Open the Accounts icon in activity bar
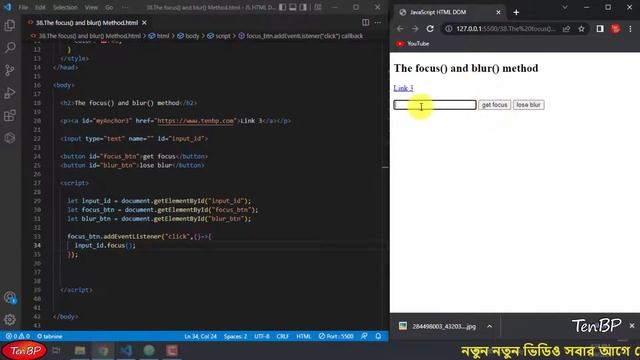 click(x=10, y=298)
